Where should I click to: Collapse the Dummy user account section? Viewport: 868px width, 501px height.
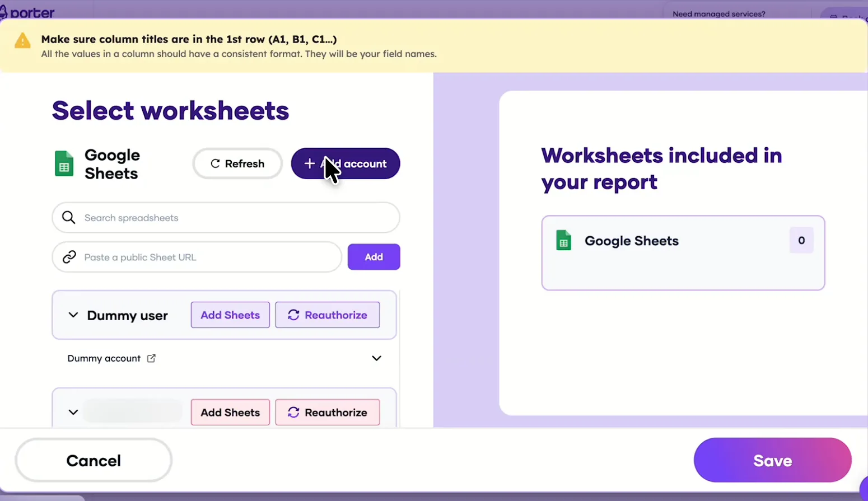73,315
